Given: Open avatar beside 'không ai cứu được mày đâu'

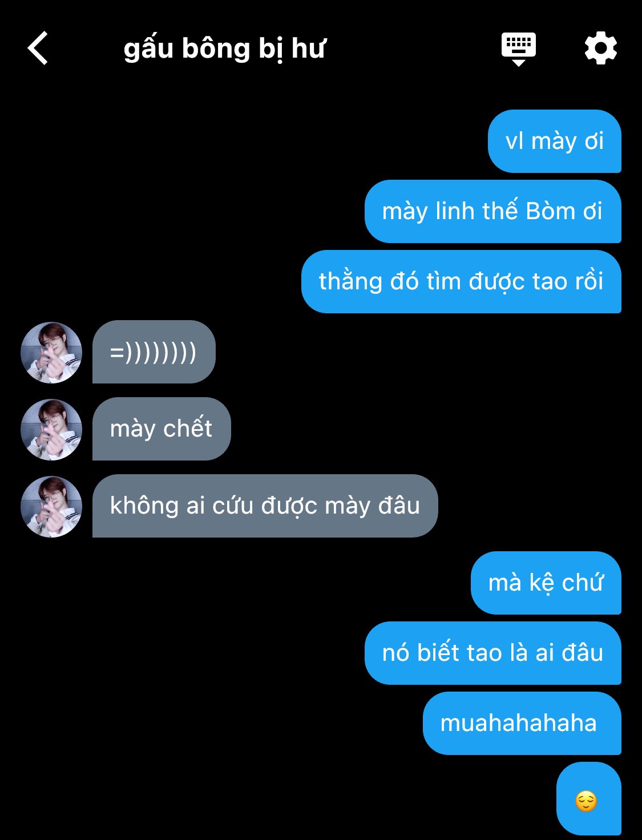Looking at the screenshot, I should click(x=51, y=506).
